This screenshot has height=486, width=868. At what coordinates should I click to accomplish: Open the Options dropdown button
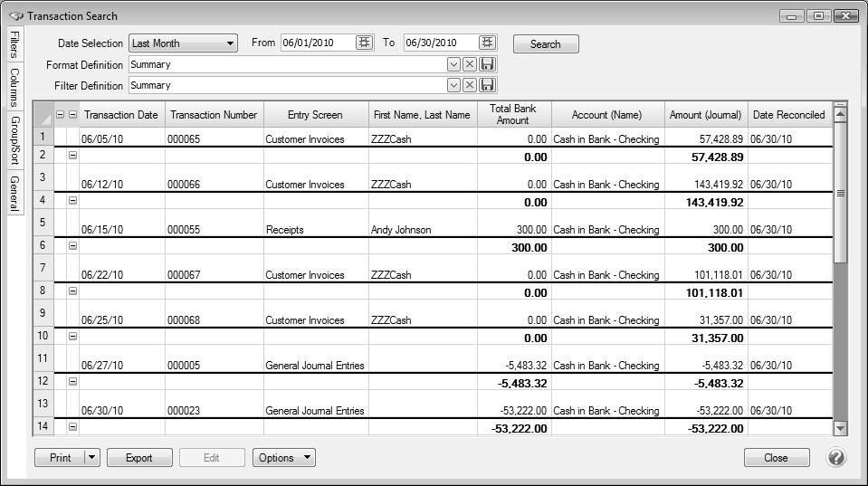click(283, 458)
